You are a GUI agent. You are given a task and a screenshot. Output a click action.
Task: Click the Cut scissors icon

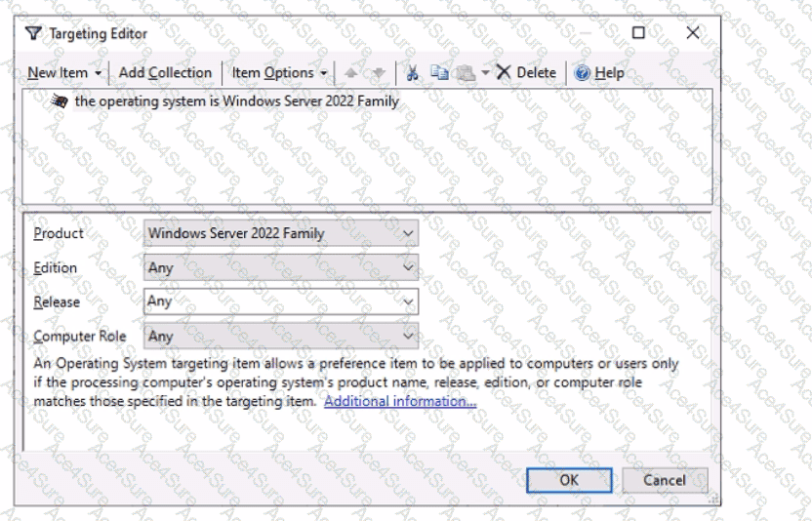(412, 73)
